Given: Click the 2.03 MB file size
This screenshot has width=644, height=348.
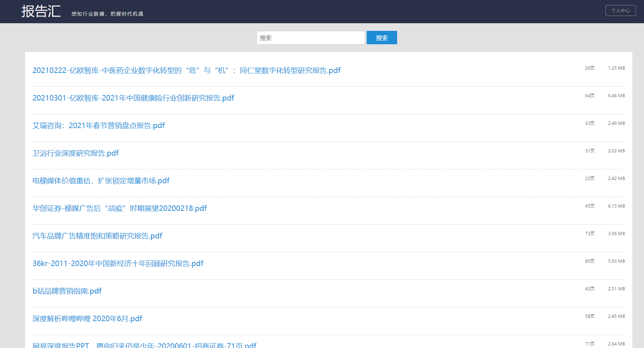Looking at the screenshot, I should coord(616,151).
